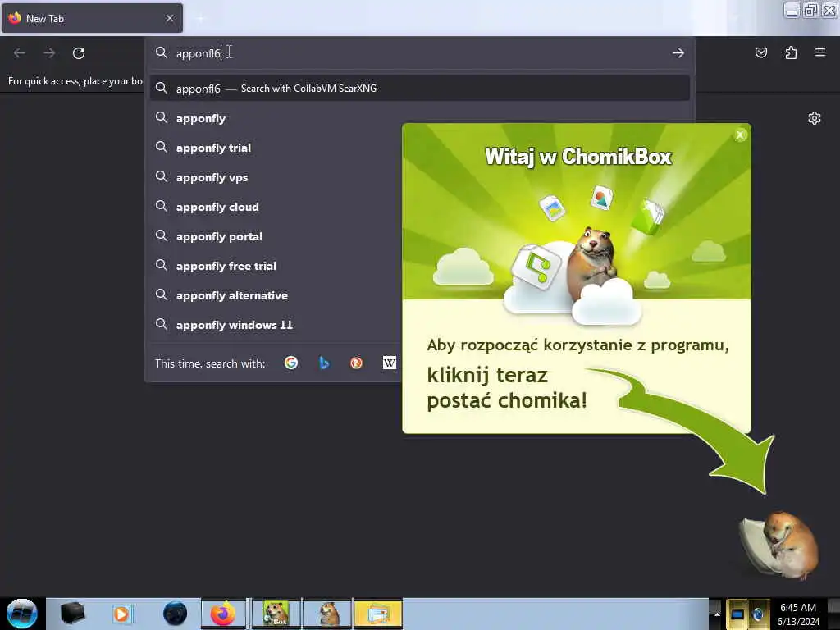Viewport: 840px width, 630px height.
Task: Open the media player taskbar icon
Action: [122, 614]
